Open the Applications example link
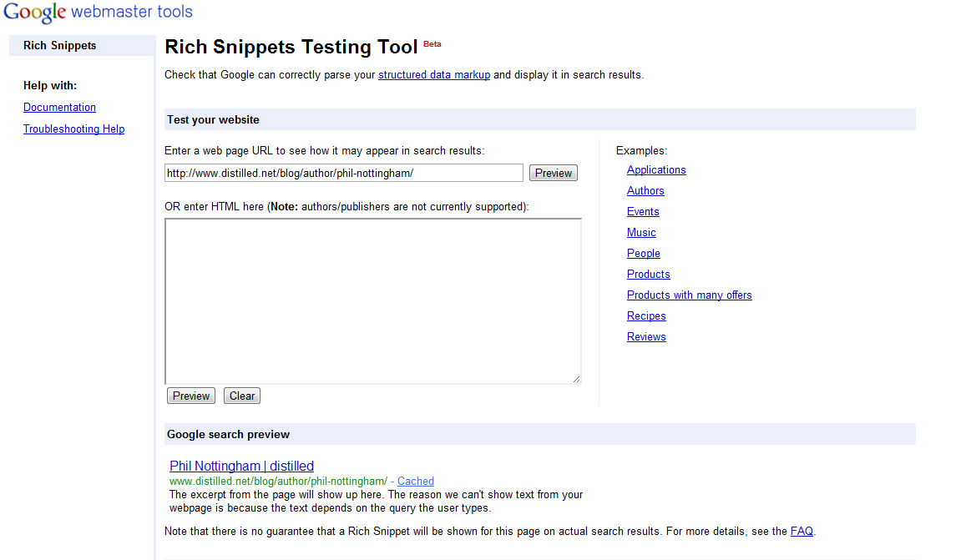 tap(656, 170)
